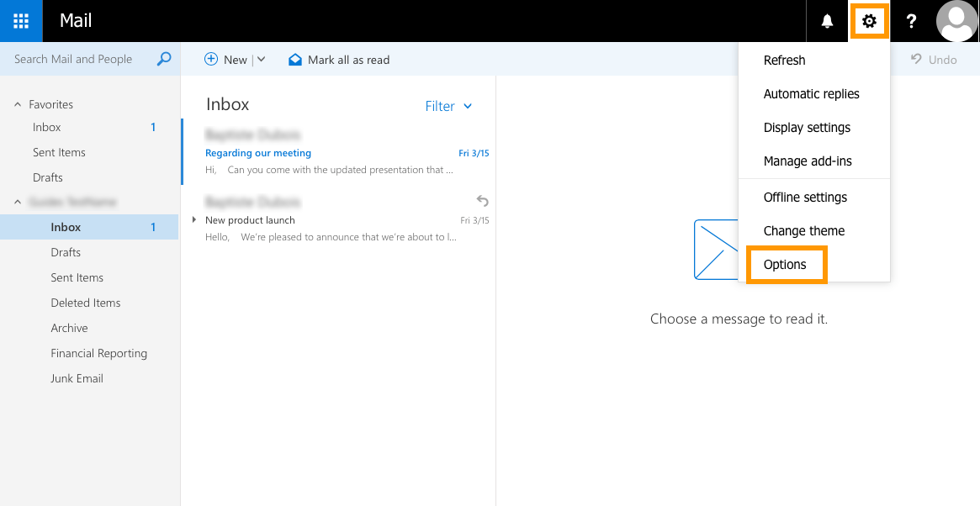
Task: Open the app launcher grid
Action: 19,20
